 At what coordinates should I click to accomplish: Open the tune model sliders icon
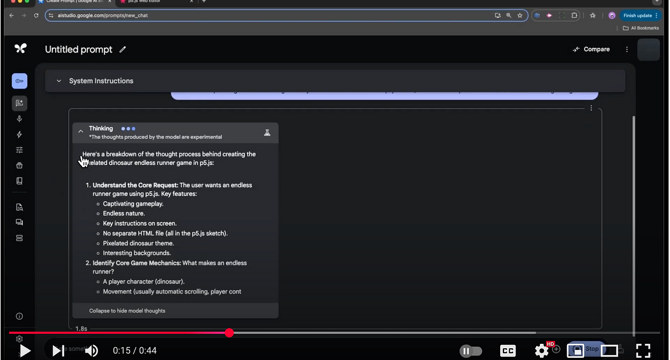point(20,150)
